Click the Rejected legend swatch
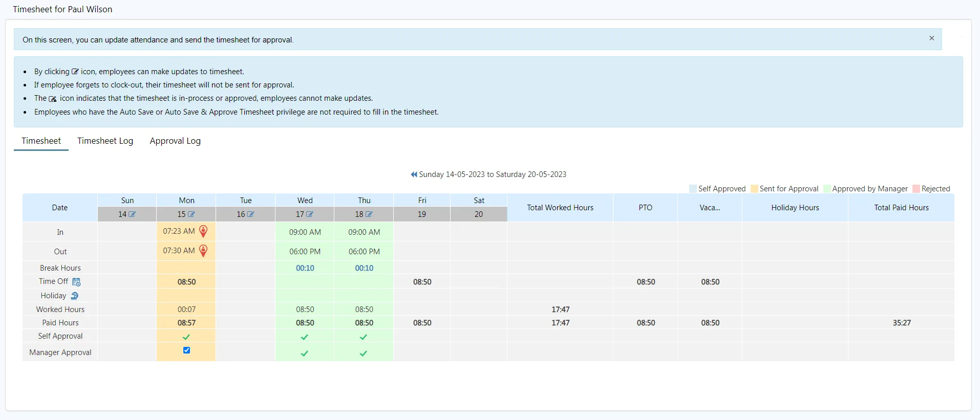The image size is (980, 420). click(917, 189)
